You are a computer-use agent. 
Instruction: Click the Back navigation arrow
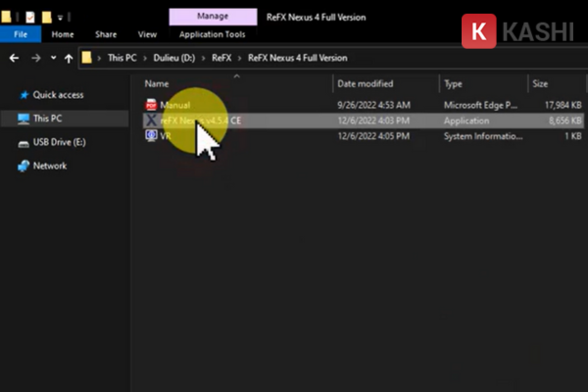(x=15, y=58)
